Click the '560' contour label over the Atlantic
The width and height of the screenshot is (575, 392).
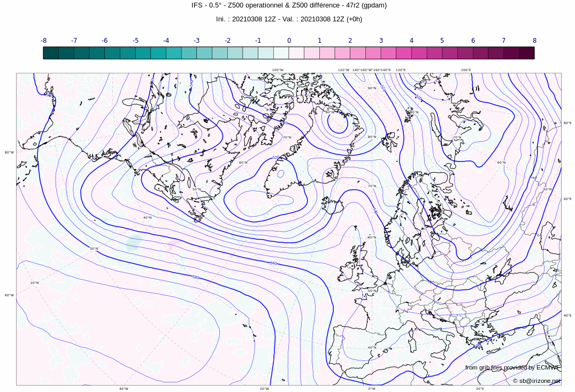tap(273, 263)
